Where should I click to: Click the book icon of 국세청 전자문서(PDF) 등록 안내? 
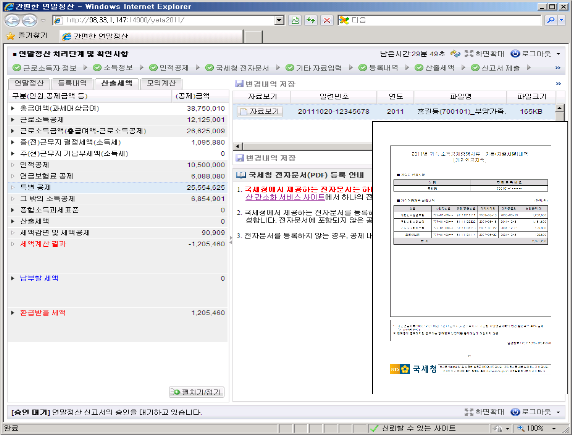241,175
